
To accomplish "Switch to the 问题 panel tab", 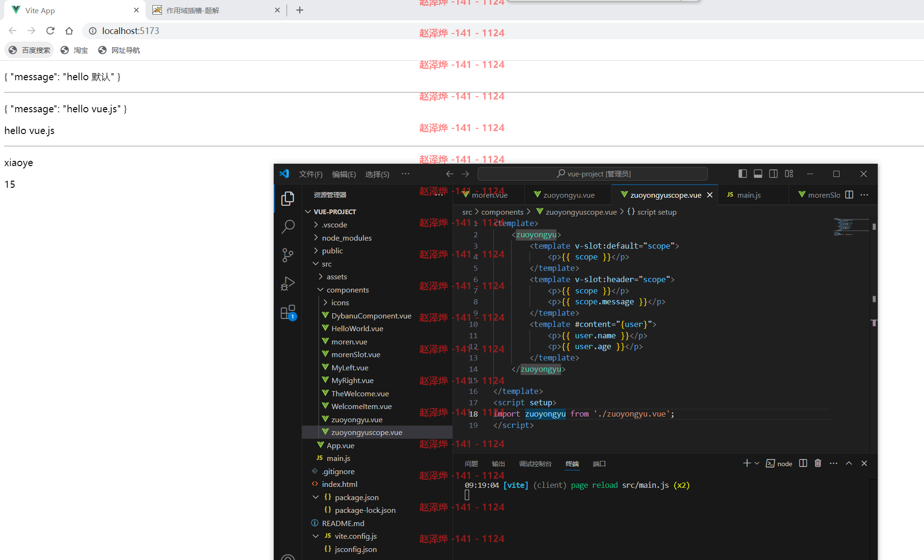I will click(471, 464).
